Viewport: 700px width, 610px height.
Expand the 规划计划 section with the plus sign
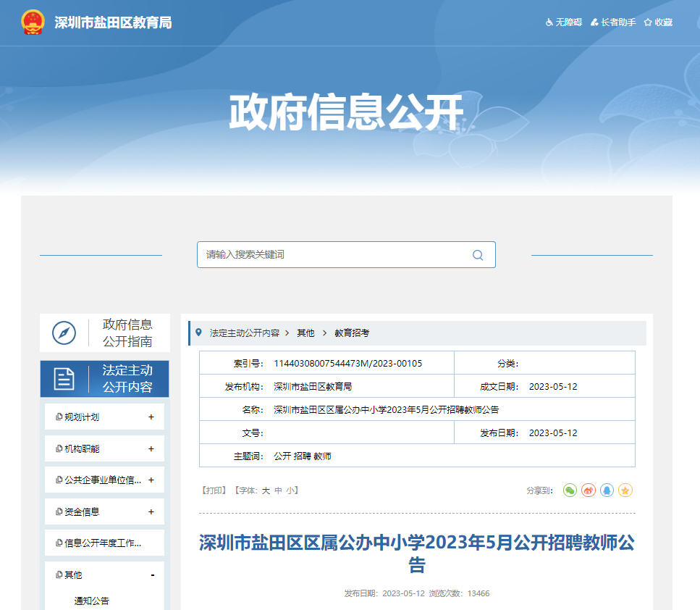coord(151,417)
